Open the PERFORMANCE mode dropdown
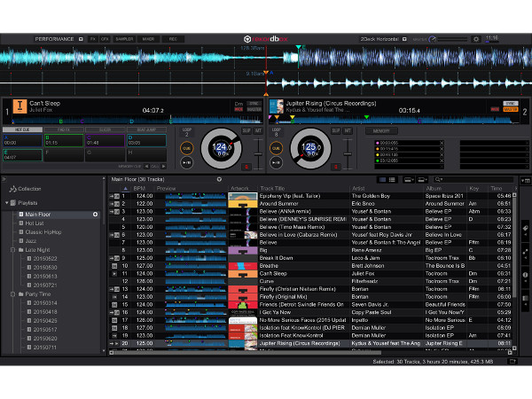532x399 pixels. [81, 39]
